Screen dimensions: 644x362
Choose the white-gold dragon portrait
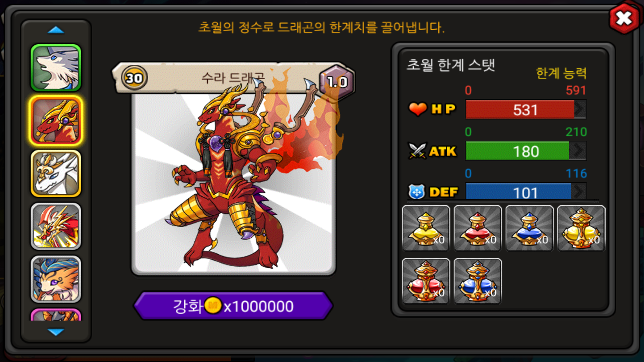click(x=56, y=173)
